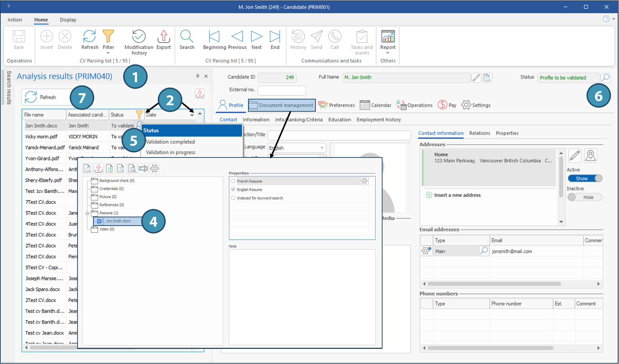Select Validation completed status option
The height and width of the screenshot is (364, 619).
tap(170, 142)
